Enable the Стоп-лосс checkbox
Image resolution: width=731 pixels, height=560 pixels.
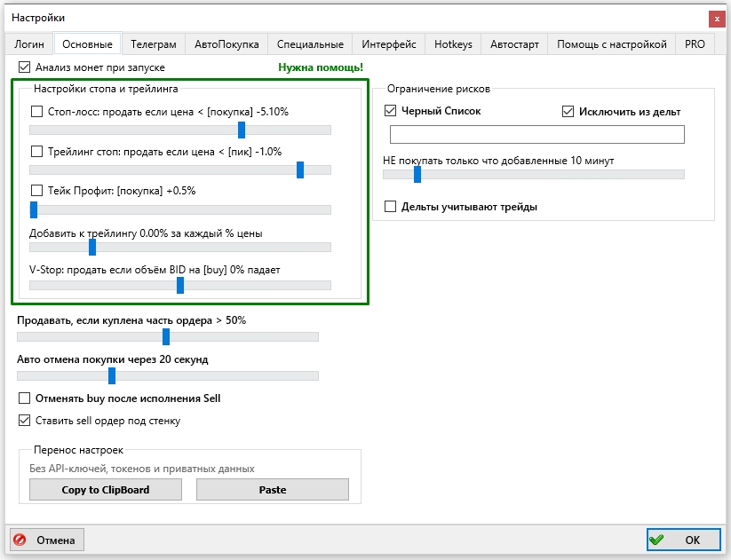point(36,111)
